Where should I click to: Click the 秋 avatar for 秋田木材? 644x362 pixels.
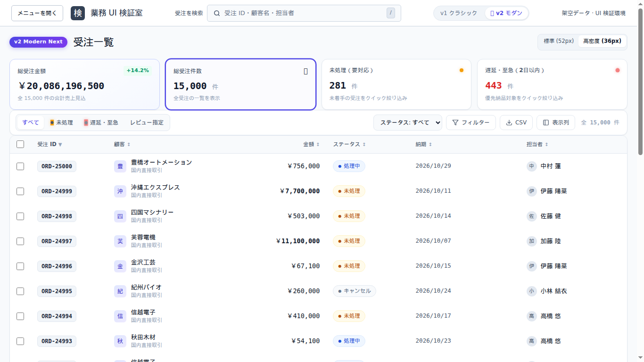(x=120, y=341)
